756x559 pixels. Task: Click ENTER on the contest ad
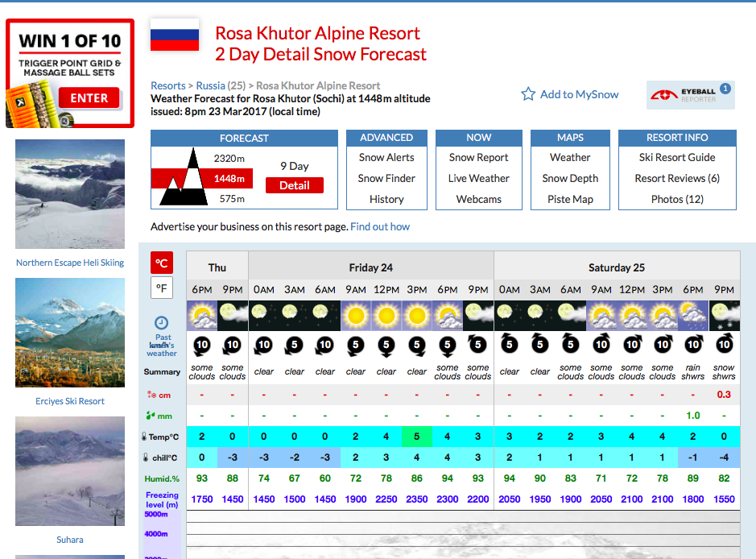89,98
